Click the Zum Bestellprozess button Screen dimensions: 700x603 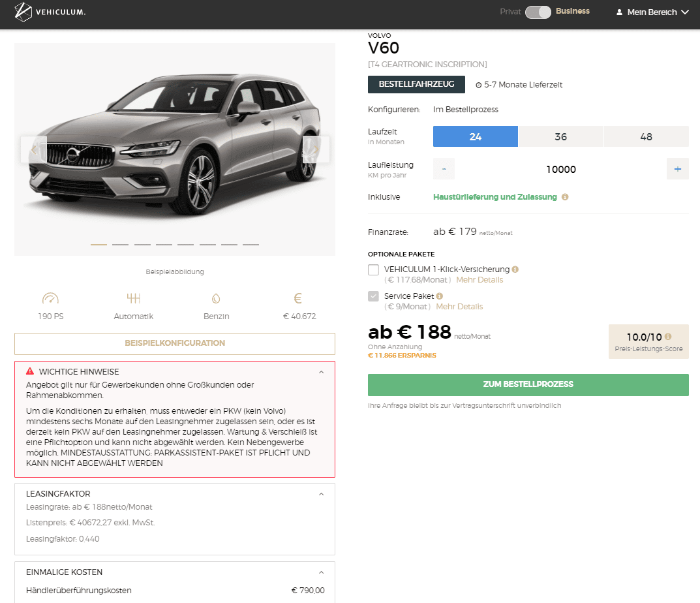[528, 384]
